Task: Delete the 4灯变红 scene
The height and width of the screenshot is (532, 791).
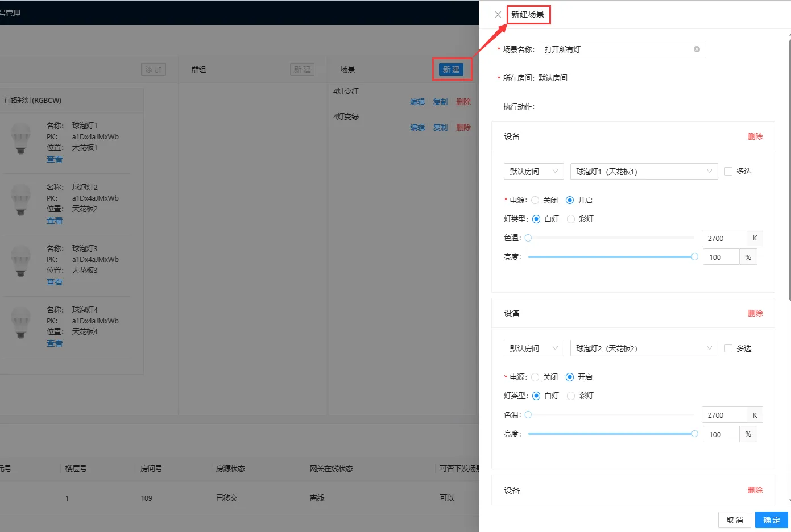Action: tap(463, 102)
